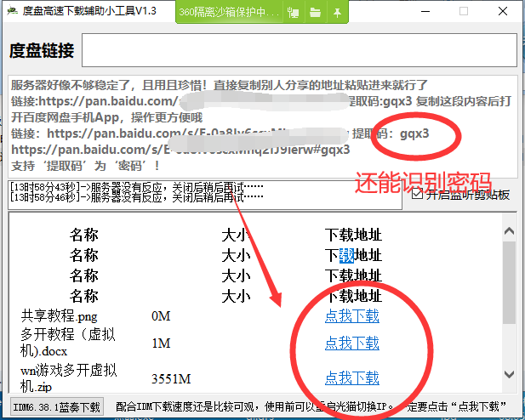Open the 360 sandbox folder icon
Image resolution: width=525 pixels, height=420 pixels.
click(315, 13)
